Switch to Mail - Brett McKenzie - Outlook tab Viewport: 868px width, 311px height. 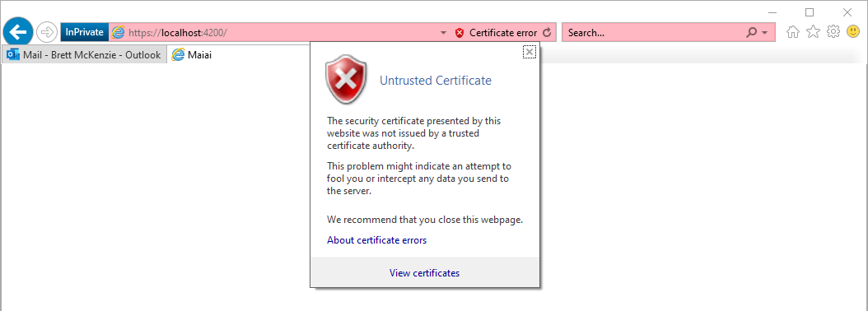coord(84,55)
